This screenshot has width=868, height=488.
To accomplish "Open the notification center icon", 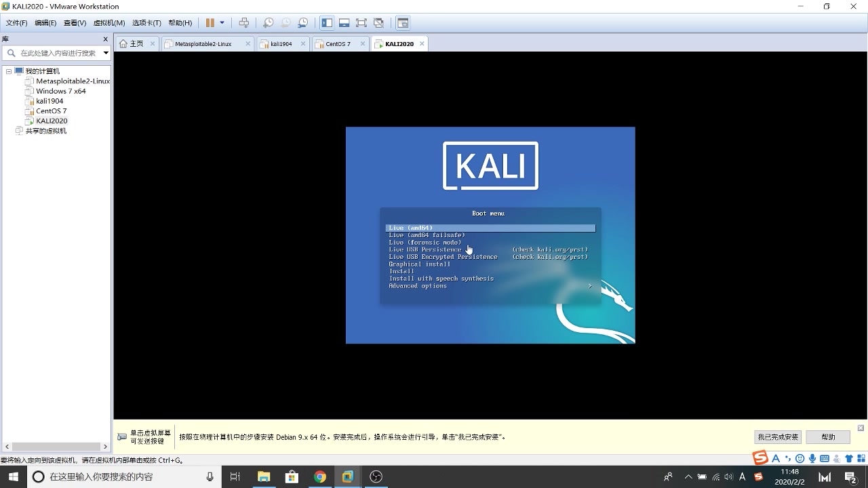I will point(850,476).
